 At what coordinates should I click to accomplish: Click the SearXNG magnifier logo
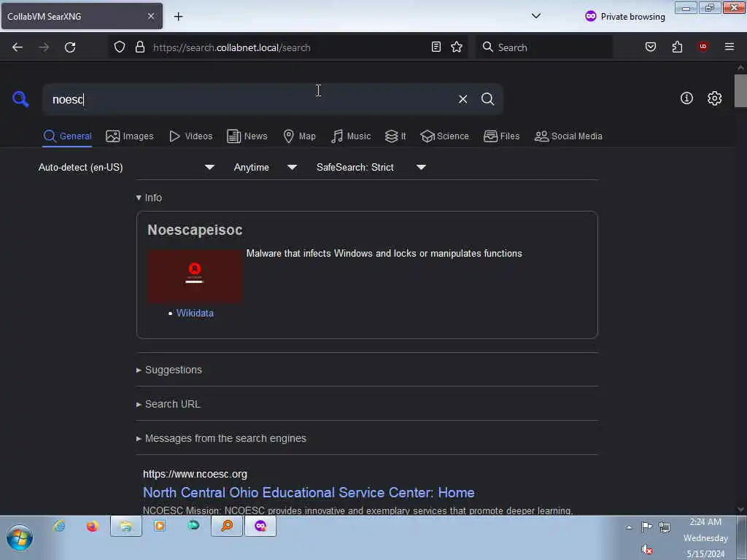20,99
